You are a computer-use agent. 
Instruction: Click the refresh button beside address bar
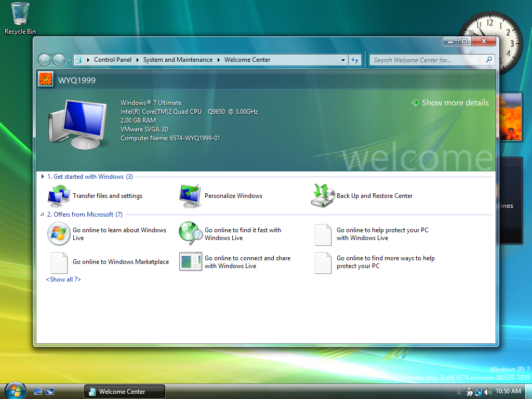355,60
